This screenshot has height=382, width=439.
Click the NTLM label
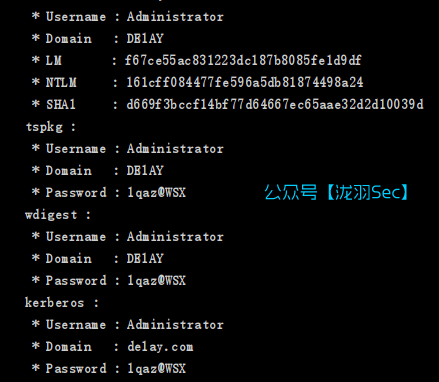pos(61,82)
